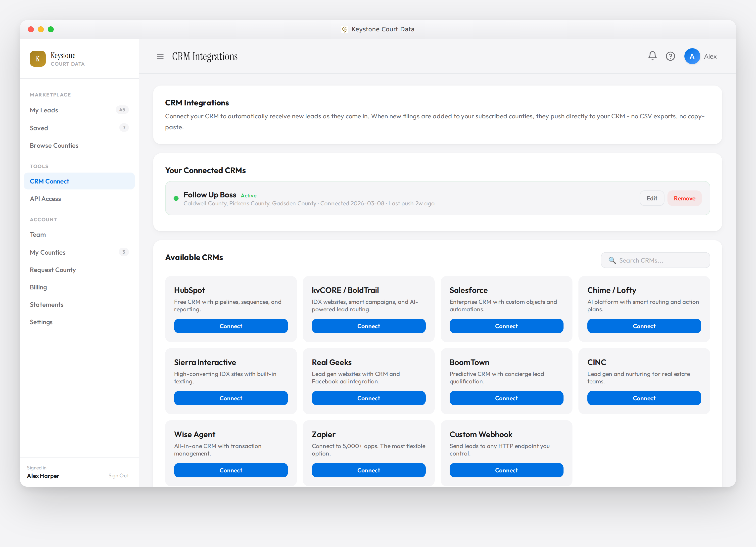This screenshot has width=756, height=547.
Task: Click the Wise Agent card title
Action: 195,435
